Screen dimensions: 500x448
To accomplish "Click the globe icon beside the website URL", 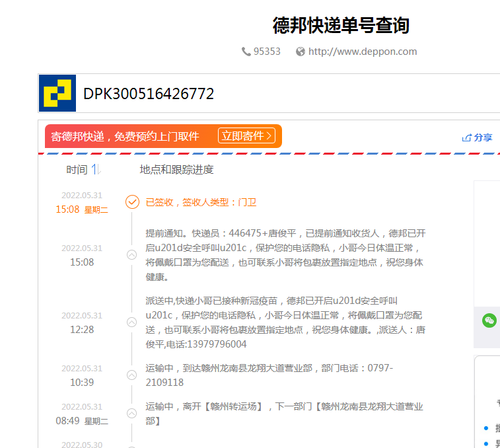I will (x=301, y=52).
